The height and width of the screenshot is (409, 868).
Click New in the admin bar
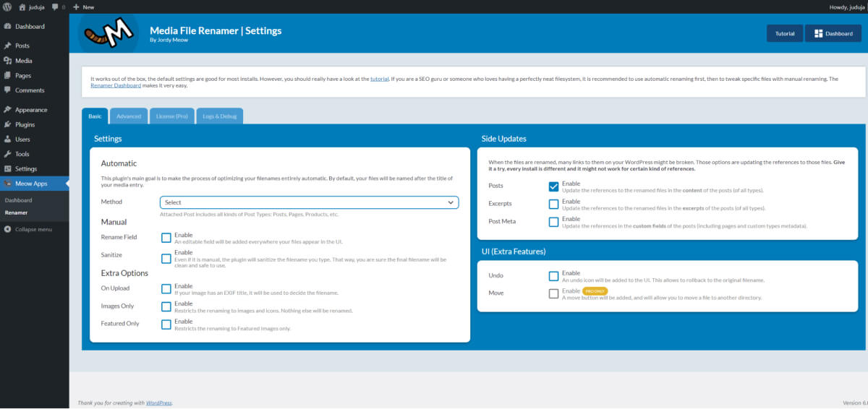[88, 7]
